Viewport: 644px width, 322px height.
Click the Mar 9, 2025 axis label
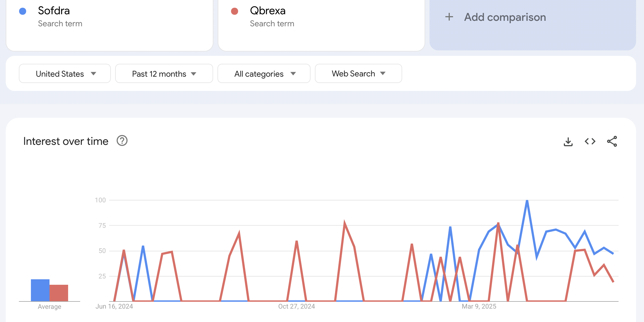tap(479, 306)
